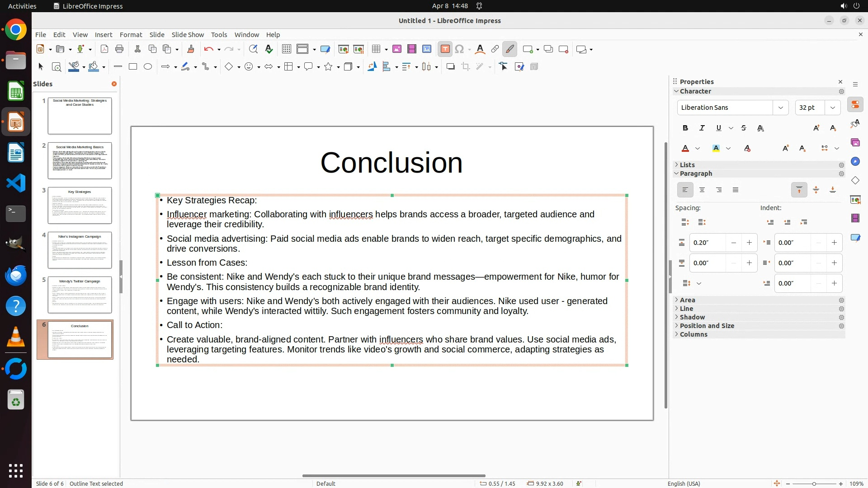Click the Display Grid icon
The image size is (868, 488).
286,49
